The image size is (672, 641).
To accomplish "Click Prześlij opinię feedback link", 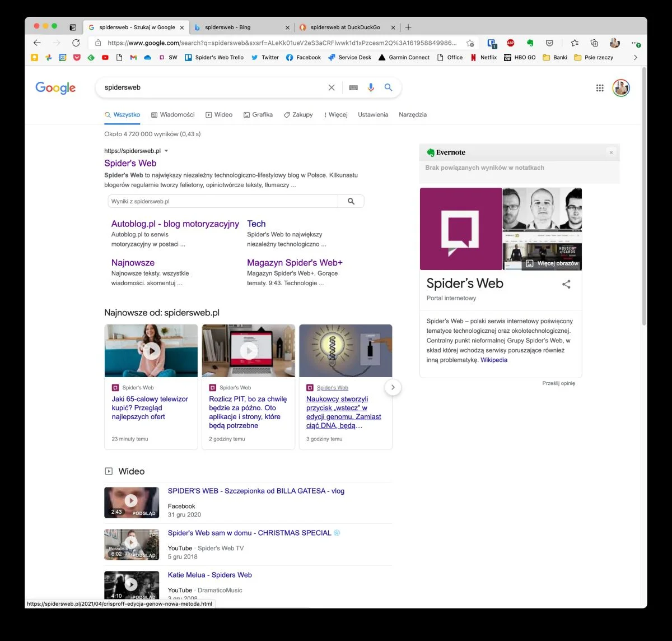I will pyautogui.click(x=558, y=383).
